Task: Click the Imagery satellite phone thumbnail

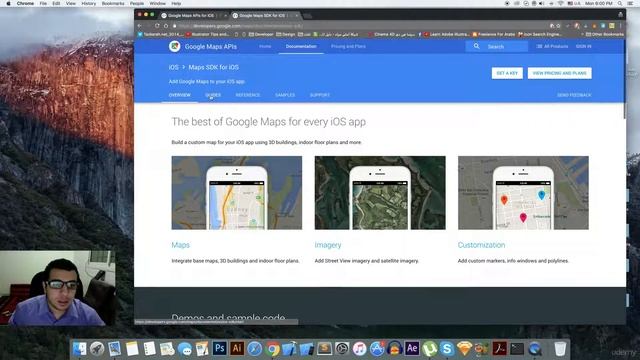Action: click(x=380, y=193)
